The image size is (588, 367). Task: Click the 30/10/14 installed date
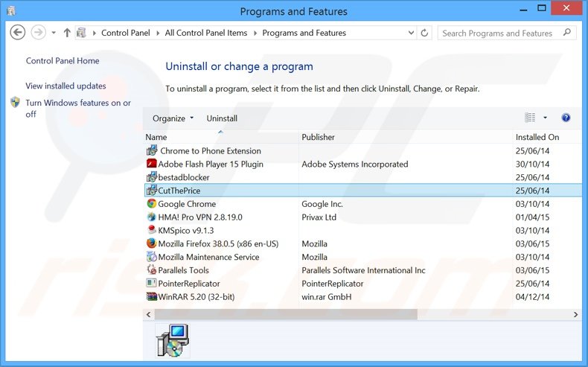click(x=532, y=165)
